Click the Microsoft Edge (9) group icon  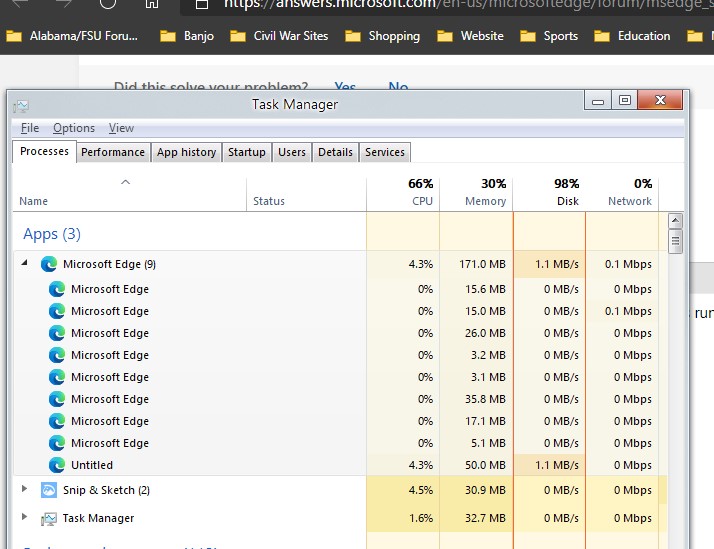coord(49,264)
